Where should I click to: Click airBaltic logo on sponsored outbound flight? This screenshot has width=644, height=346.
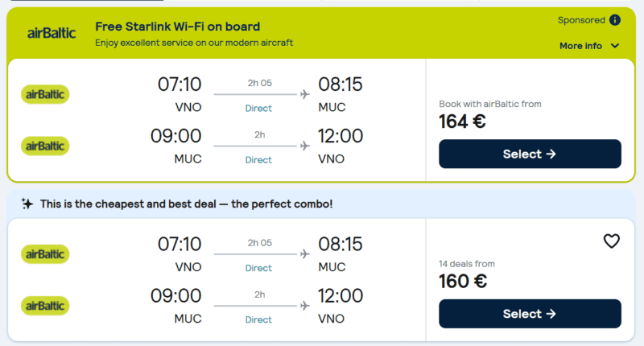(45, 94)
